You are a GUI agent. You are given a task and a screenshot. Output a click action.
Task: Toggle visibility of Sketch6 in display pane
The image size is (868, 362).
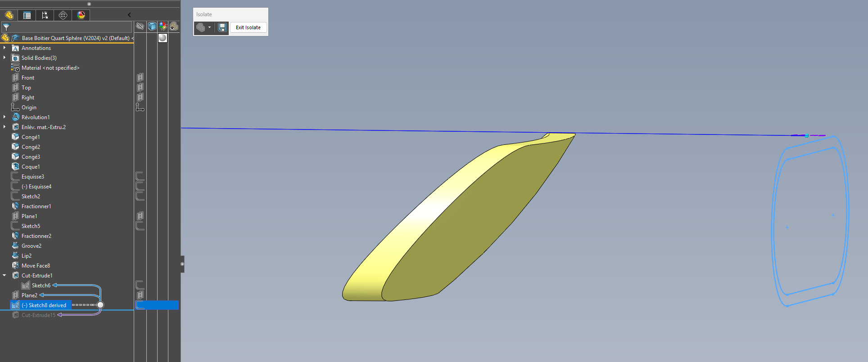140,285
